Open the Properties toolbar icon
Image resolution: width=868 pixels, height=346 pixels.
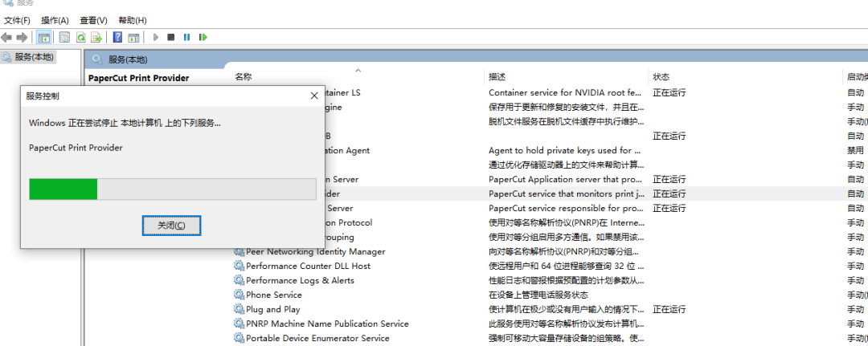point(65,38)
